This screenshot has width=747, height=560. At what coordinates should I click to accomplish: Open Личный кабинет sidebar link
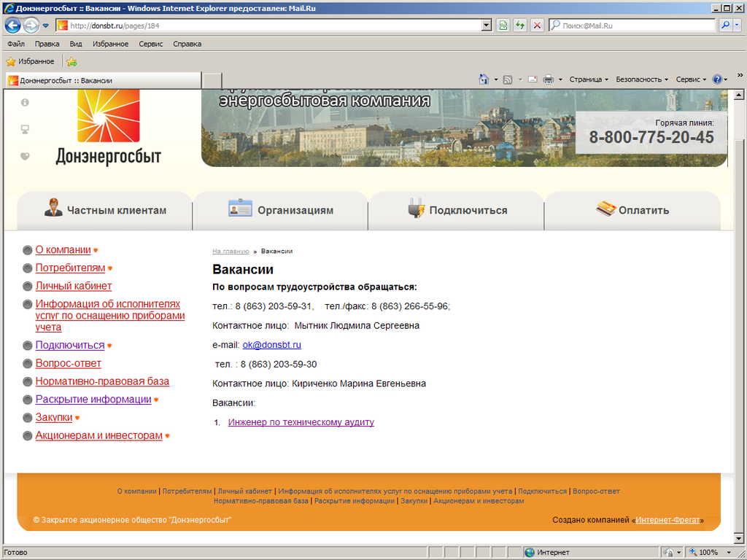click(74, 286)
